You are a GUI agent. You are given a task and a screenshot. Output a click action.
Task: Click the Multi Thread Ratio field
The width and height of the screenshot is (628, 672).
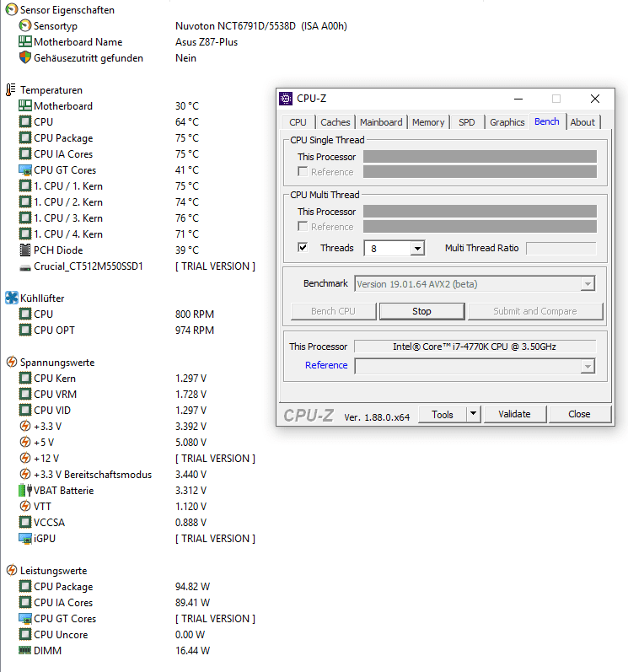561,248
